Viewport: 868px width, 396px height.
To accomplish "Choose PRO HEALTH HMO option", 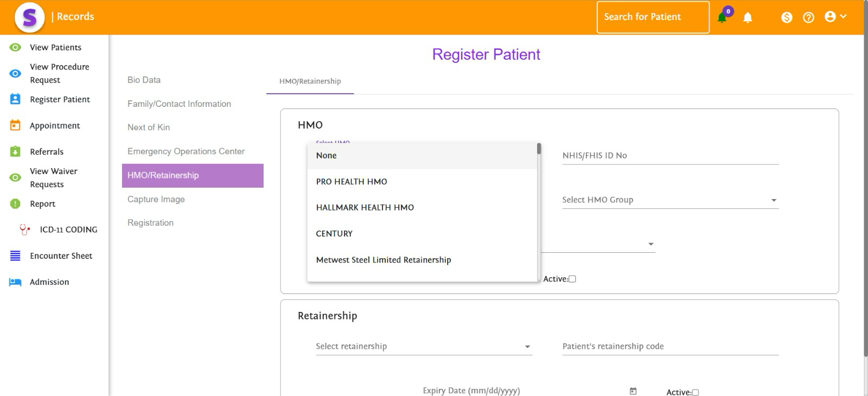I will pos(422,182).
